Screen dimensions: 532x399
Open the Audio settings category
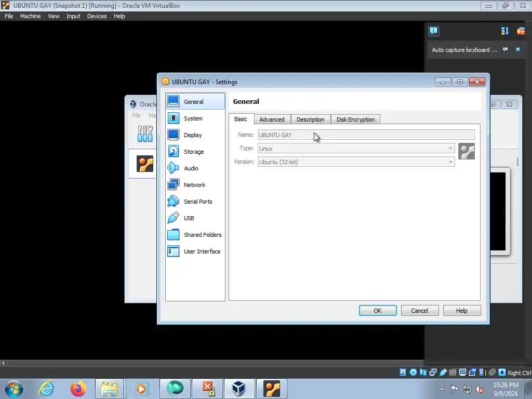pos(195,168)
